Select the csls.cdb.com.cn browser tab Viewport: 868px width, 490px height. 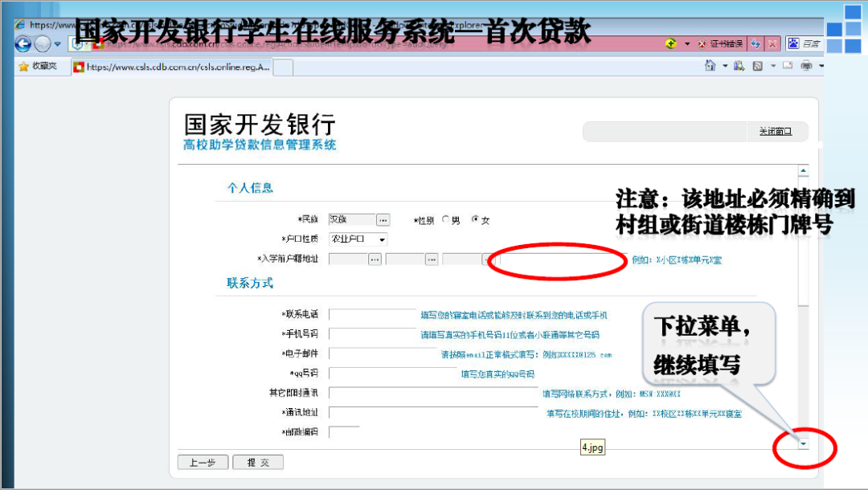pyautogui.click(x=172, y=67)
